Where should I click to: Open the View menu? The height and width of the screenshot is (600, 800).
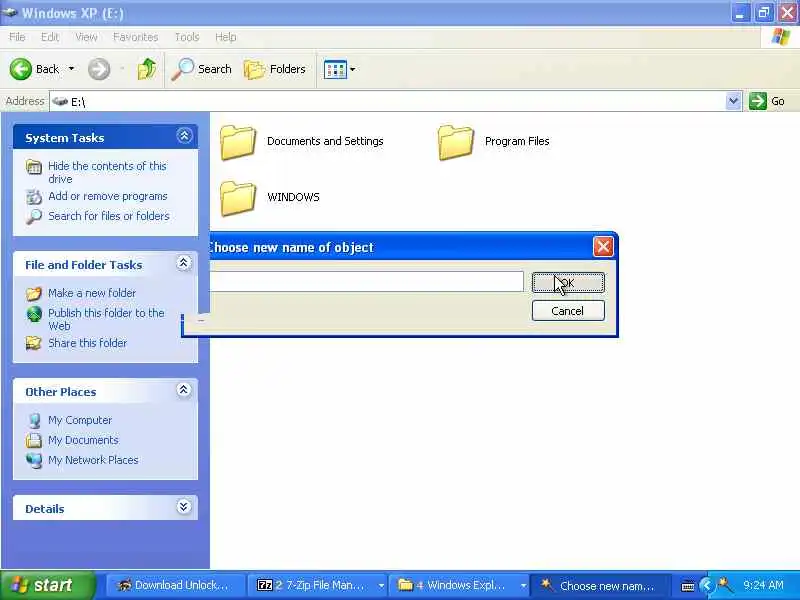(86, 37)
